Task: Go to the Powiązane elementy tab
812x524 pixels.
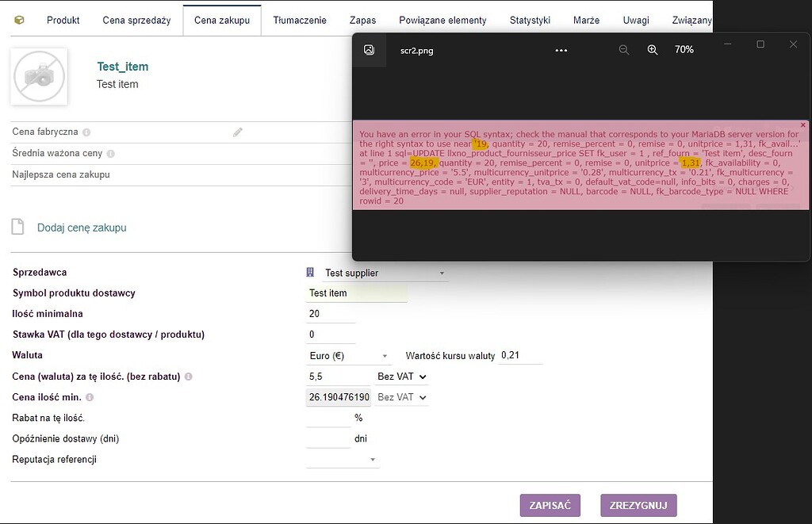Action: [x=442, y=20]
